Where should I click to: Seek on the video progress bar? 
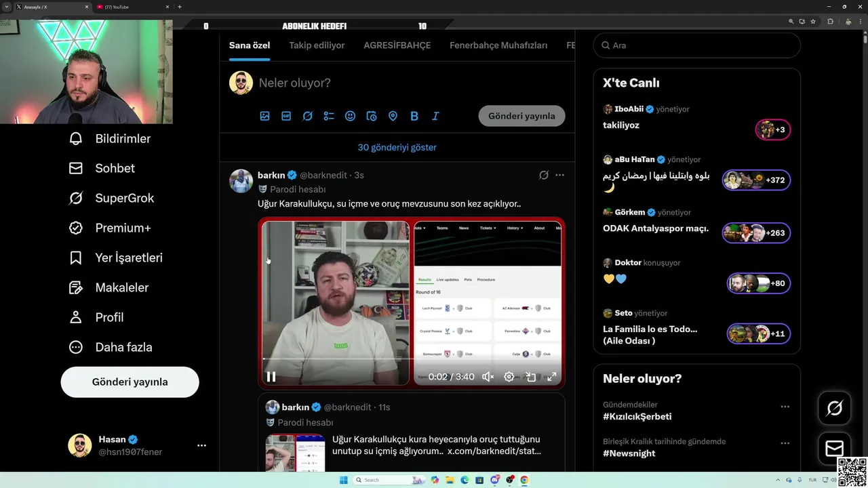click(x=412, y=359)
